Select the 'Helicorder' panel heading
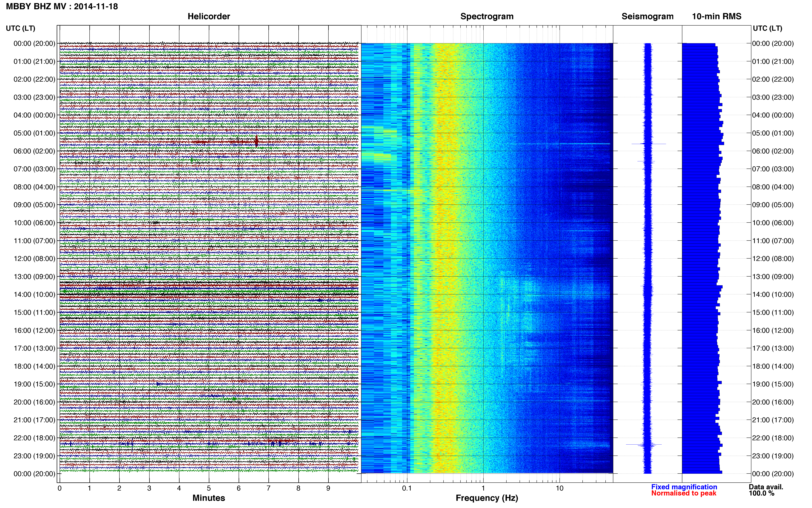Screen dimensions: 812x508 pyautogui.click(x=209, y=16)
